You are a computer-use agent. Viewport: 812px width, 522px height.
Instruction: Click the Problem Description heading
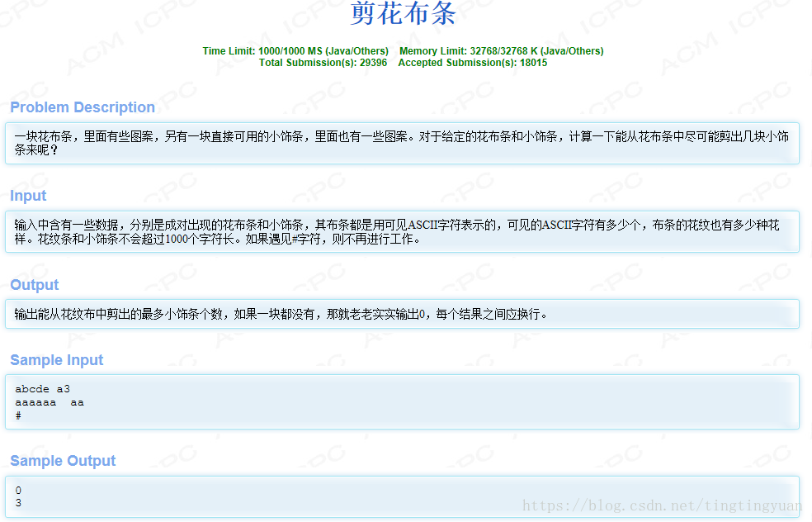point(83,107)
